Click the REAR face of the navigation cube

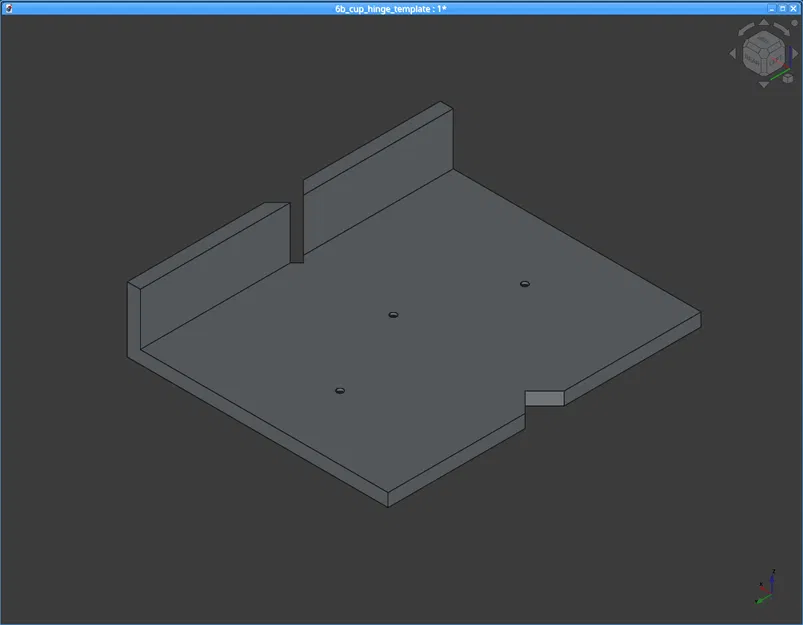(x=751, y=60)
